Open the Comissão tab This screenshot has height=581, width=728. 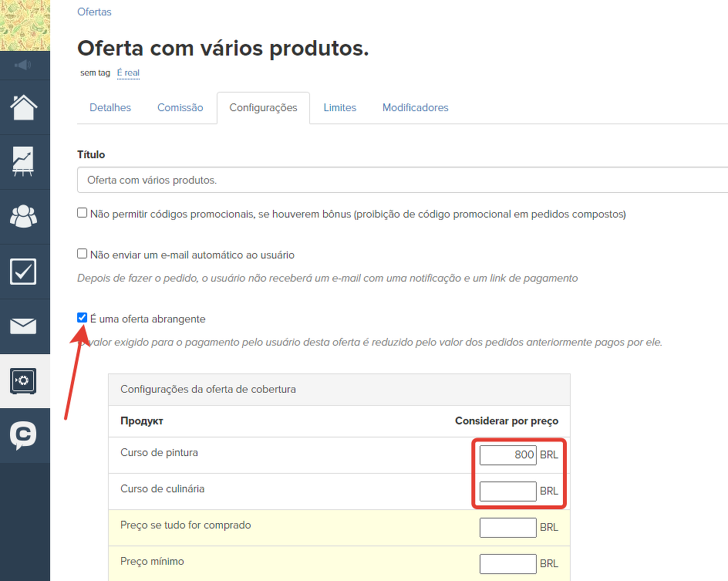[x=180, y=108]
